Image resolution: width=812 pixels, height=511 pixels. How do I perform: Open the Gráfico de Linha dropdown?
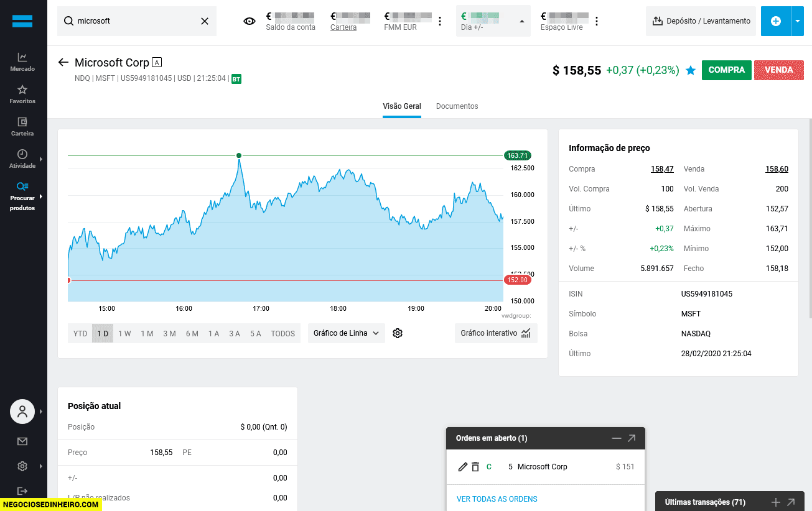point(347,333)
